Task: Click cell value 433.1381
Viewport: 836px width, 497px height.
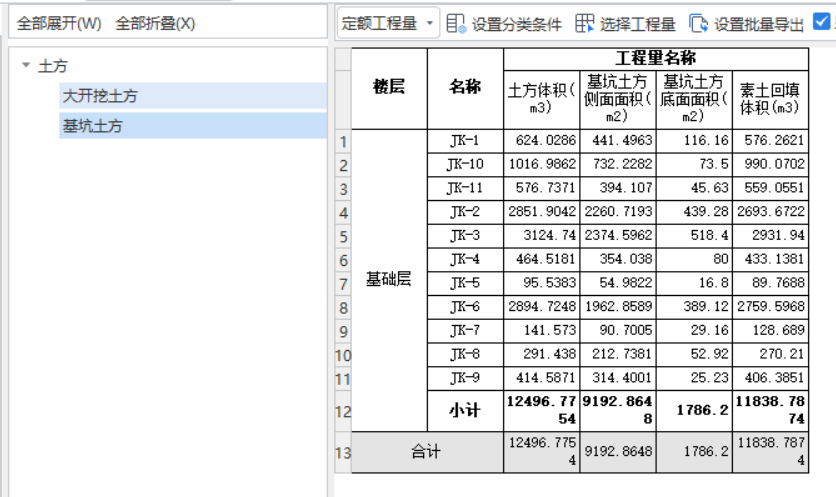Action: [770, 260]
